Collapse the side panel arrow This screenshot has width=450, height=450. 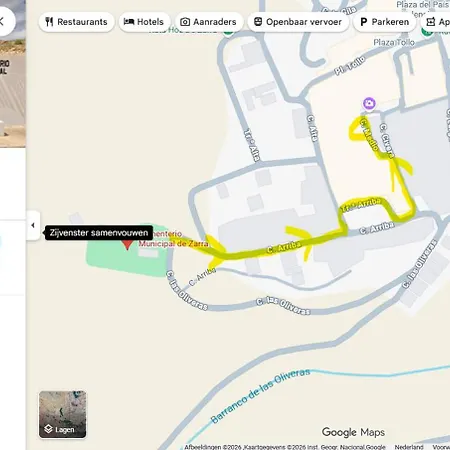point(33,225)
